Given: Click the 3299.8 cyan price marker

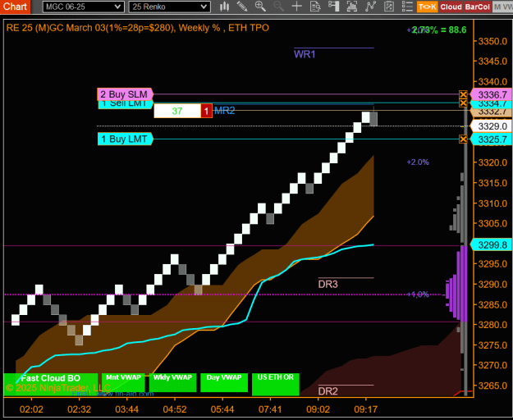Looking at the screenshot, I should [491, 244].
